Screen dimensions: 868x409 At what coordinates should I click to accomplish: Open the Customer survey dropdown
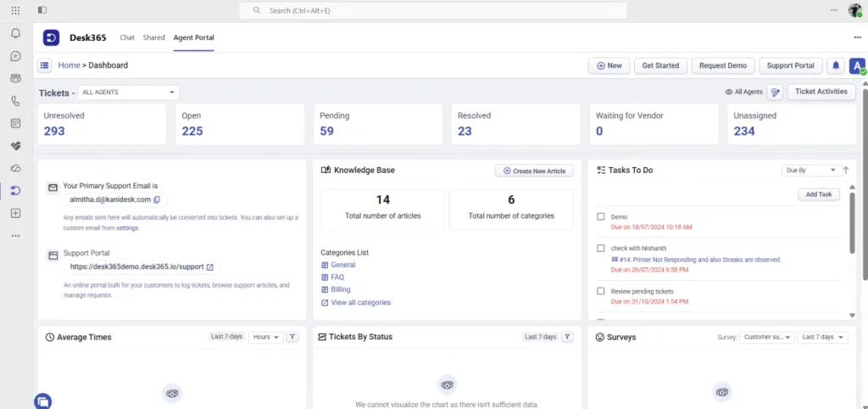coord(766,337)
